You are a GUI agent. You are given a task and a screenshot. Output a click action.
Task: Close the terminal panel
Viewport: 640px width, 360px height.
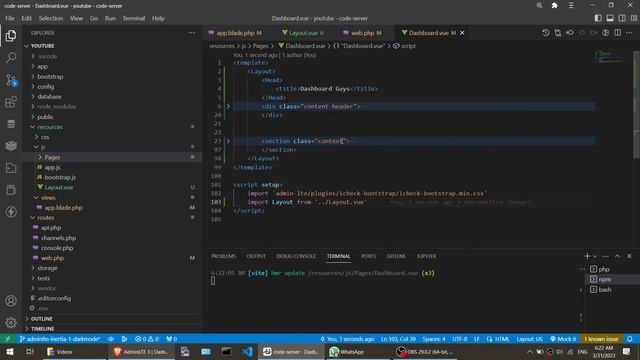point(629,256)
